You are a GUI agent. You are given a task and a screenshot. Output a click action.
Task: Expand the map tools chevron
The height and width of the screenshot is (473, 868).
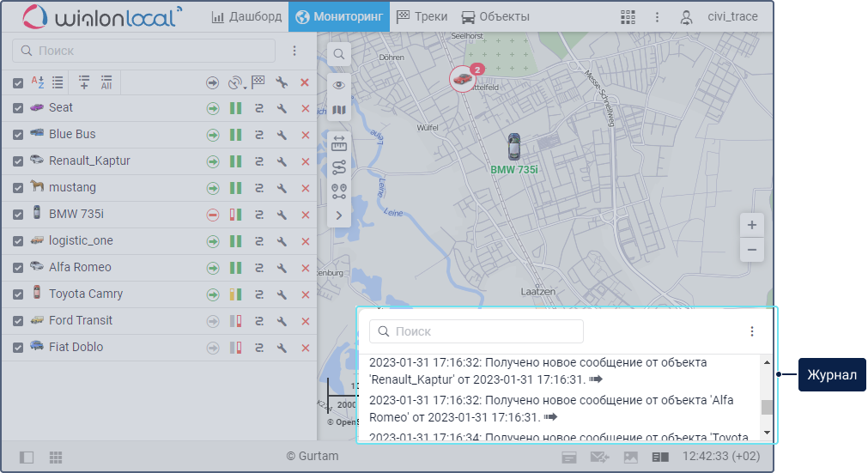(x=339, y=215)
